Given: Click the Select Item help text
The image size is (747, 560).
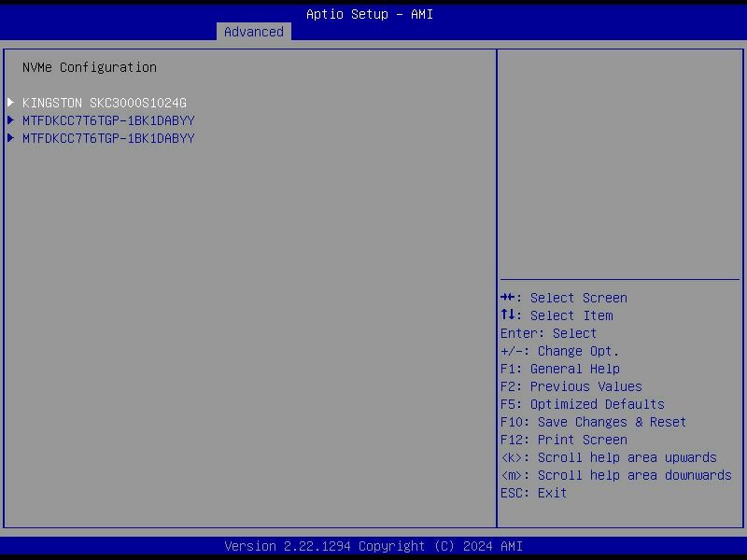Looking at the screenshot, I should pyautogui.click(x=571, y=315).
